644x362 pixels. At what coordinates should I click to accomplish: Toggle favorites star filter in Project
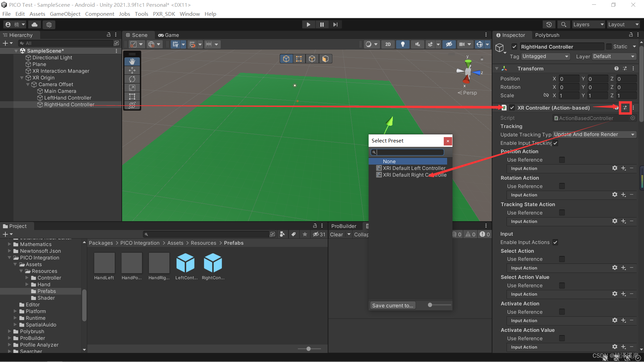pos(305,234)
